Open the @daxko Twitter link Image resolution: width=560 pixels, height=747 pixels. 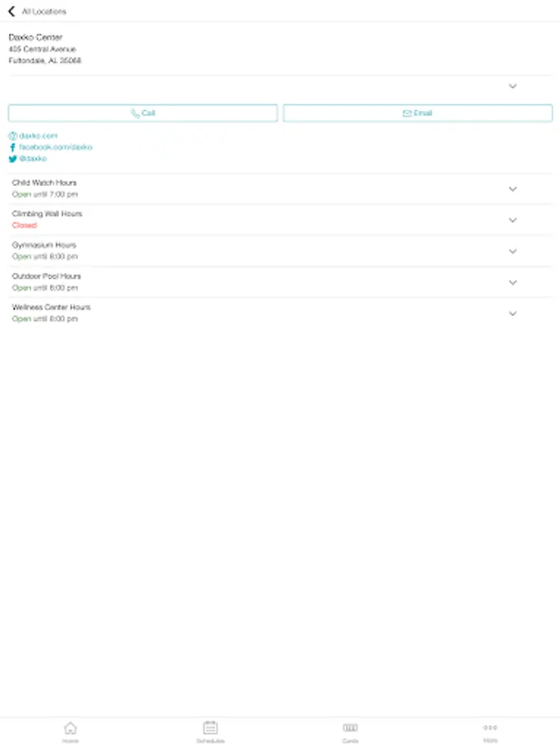33,159
